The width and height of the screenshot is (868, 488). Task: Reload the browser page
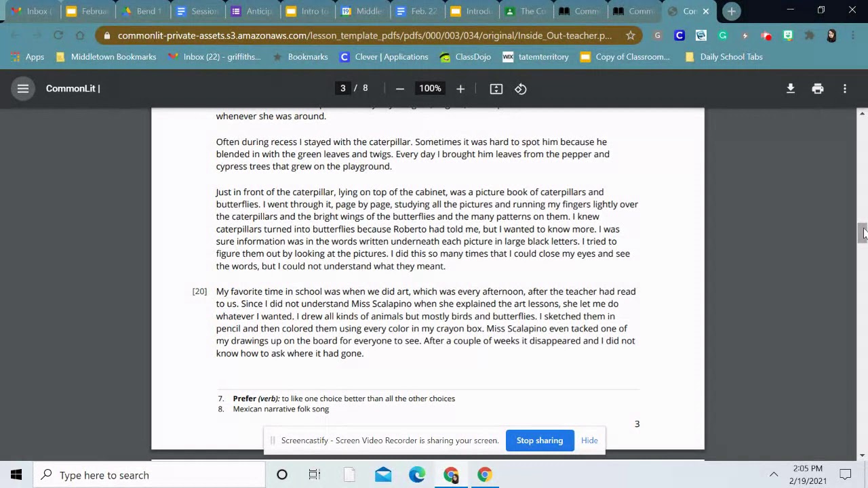pos(58,35)
